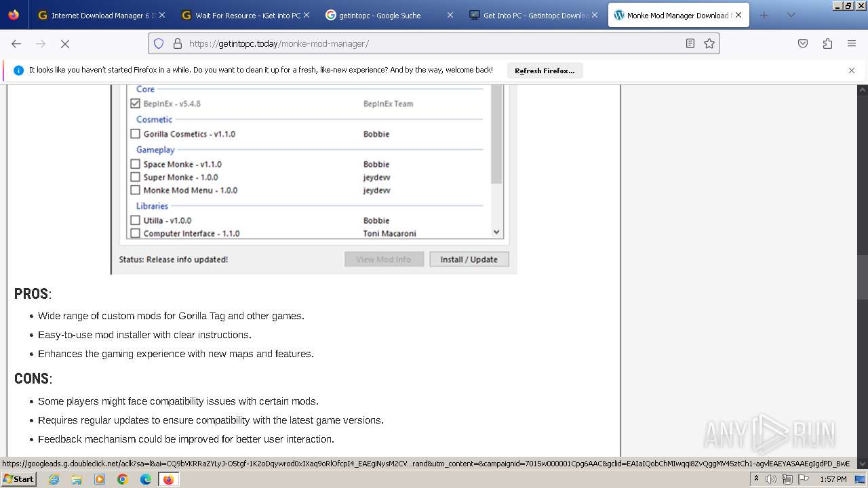Open a new tab
The image size is (868, 488).
[764, 15]
